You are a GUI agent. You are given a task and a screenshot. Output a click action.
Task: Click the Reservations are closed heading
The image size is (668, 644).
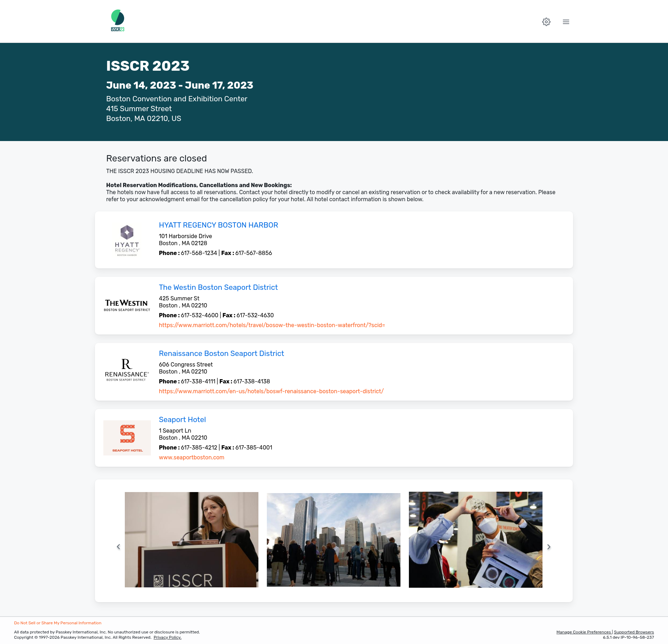coord(156,158)
